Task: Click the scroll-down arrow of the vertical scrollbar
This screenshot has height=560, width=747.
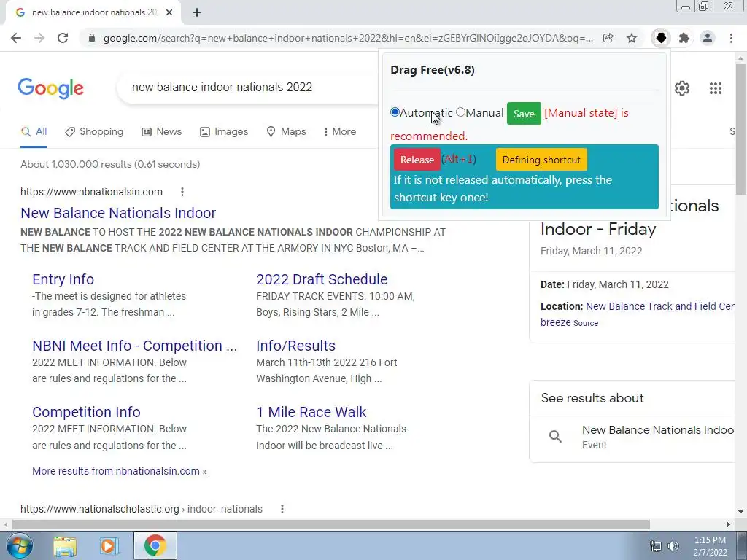Action: click(740, 512)
